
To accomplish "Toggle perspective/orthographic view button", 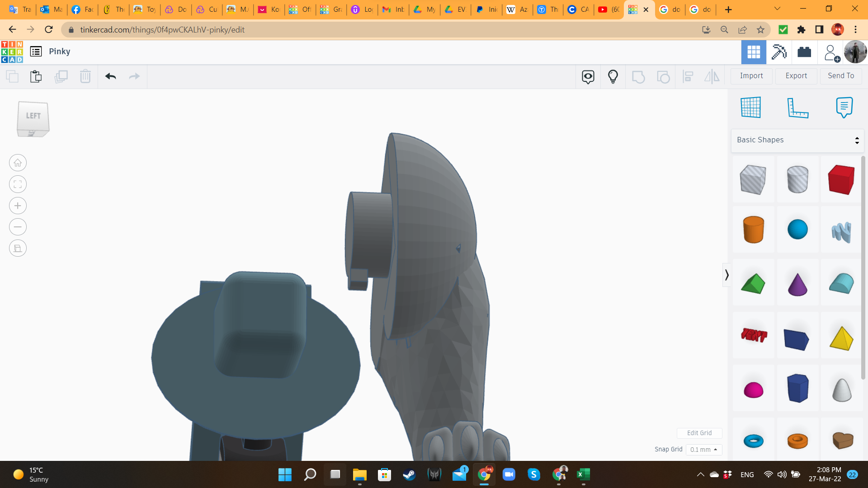I will point(18,248).
